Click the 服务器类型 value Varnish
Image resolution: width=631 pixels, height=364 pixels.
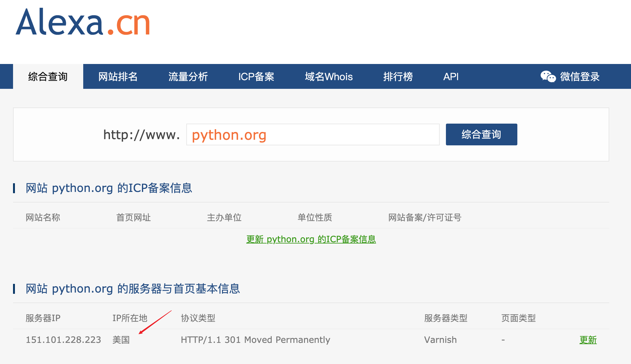pyautogui.click(x=440, y=340)
